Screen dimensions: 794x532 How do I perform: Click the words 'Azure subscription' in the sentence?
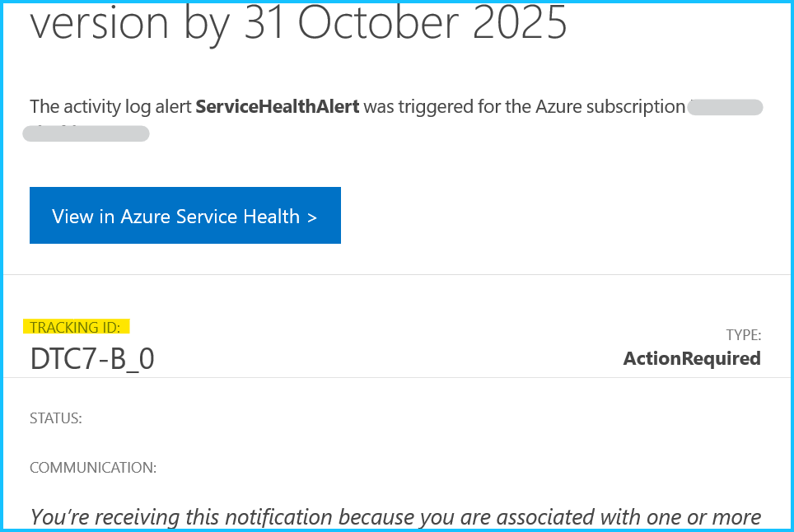coord(610,107)
